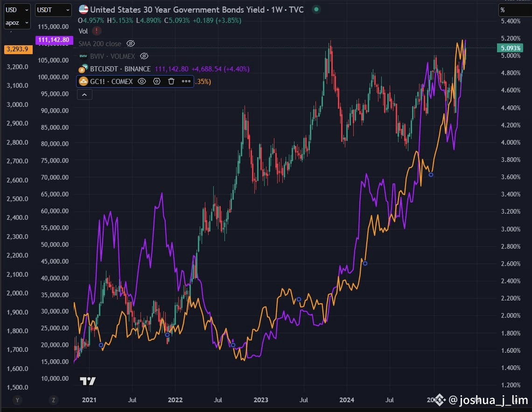Click the 2022 time axis label
The image size is (532, 412).
coord(175,400)
